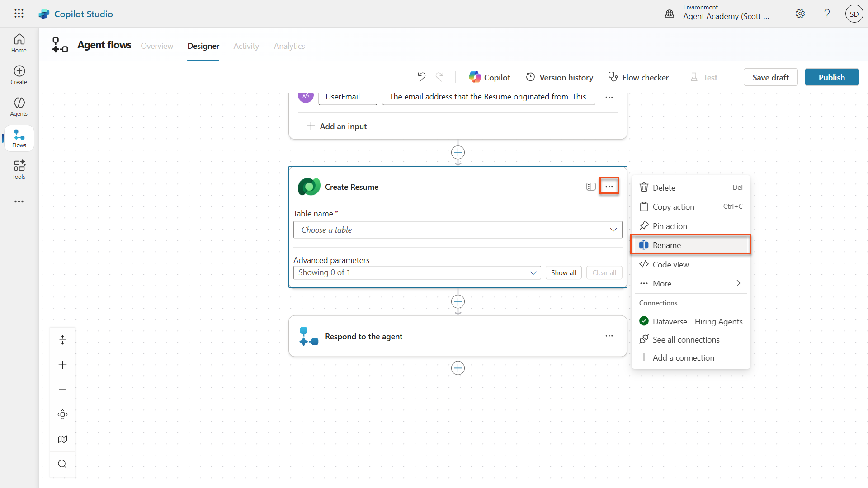Expand the Table name dropdown
Screen dimensions: 868x488
(458, 230)
